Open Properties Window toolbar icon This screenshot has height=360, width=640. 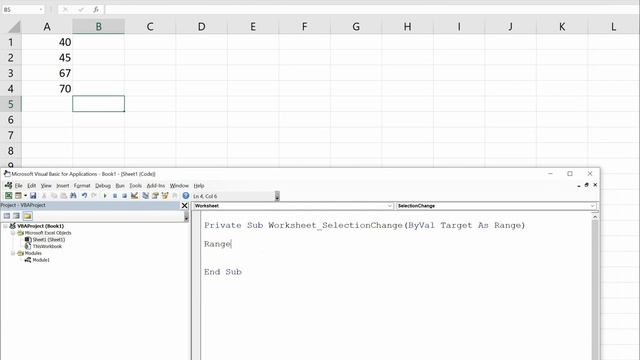point(155,196)
